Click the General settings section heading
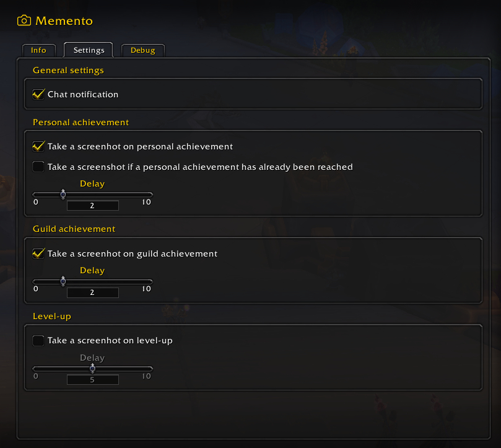 pos(68,70)
